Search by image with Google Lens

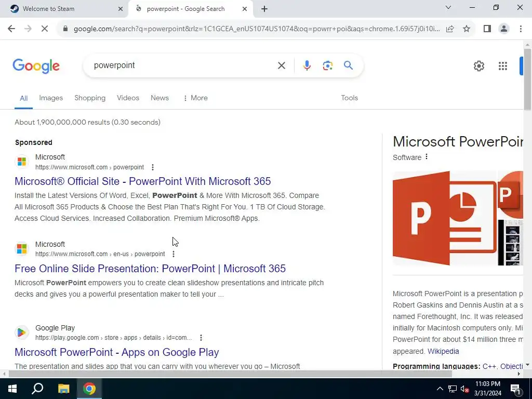[x=327, y=65]
